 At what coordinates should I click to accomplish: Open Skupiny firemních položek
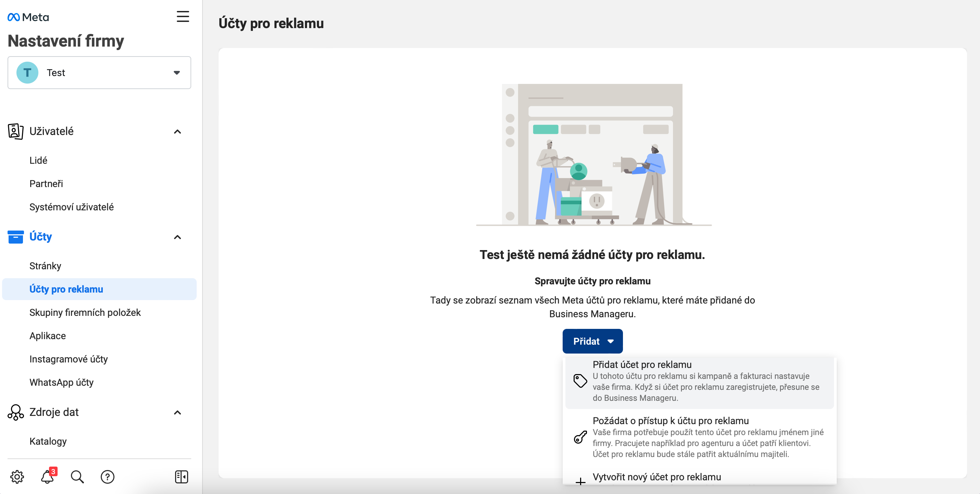click(85, 312)
